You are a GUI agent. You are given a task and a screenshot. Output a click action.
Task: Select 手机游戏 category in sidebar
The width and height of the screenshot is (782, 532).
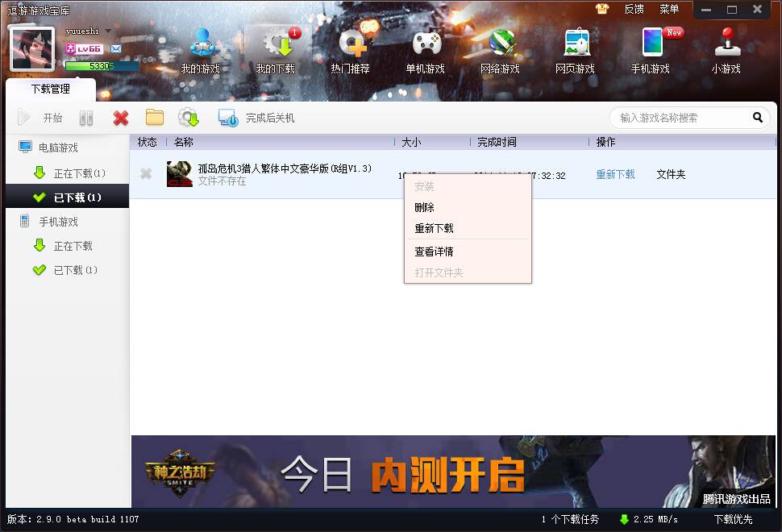[49, 222]
